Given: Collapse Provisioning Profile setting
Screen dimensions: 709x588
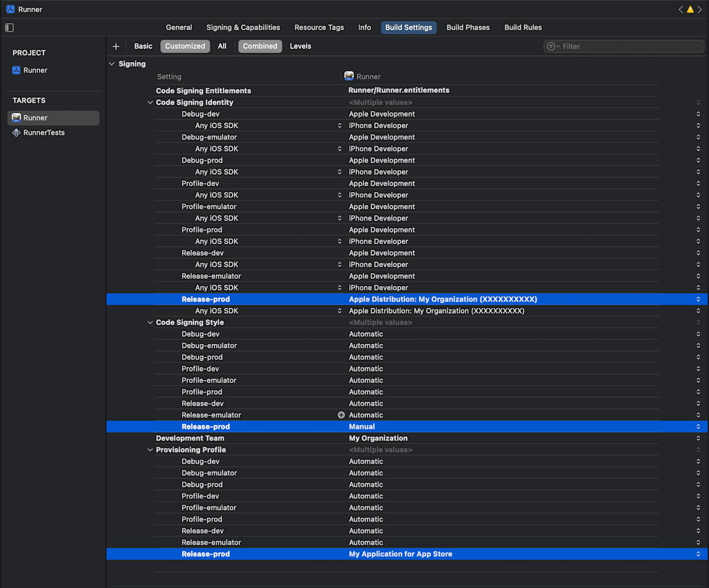Looking at the screenshot, I should pyautogui.click(x=150, y=450).
